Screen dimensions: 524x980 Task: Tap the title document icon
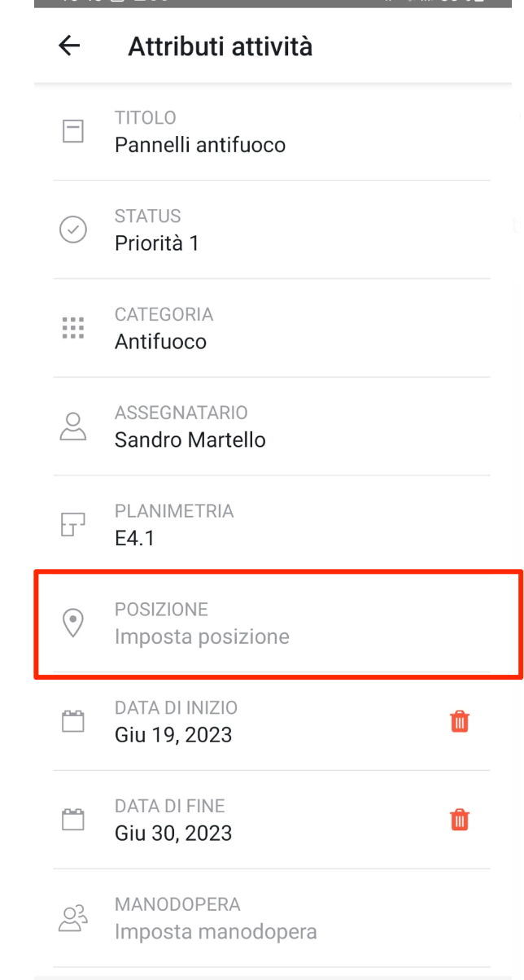coord(73,131)
